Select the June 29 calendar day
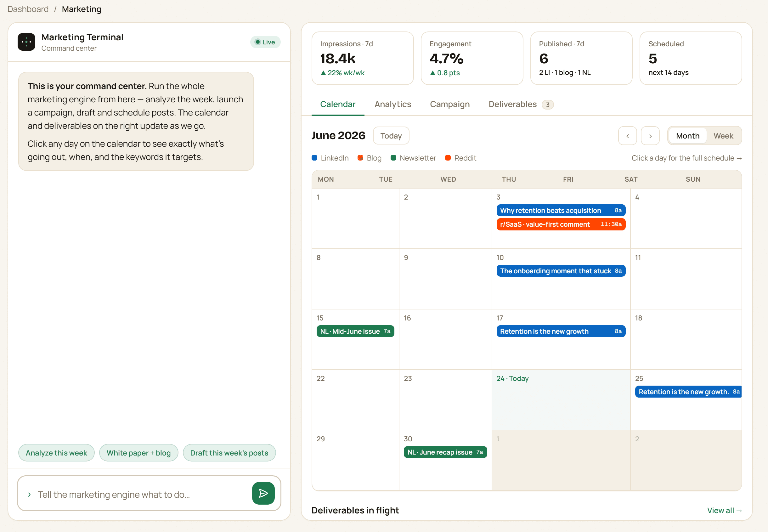 [355, 460]
